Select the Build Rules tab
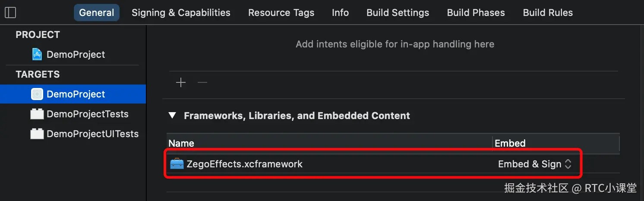644x201 pixels. [548, 13]
